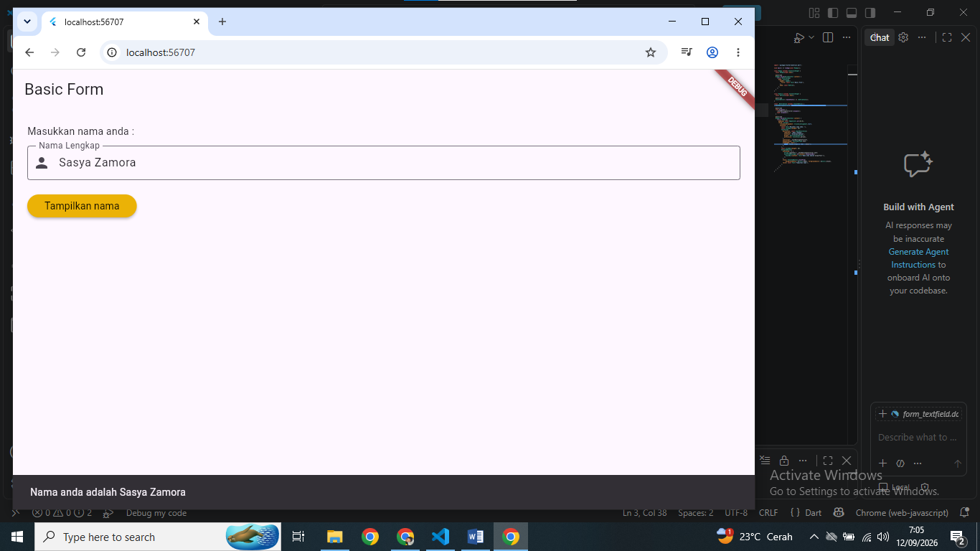Open File Explorer from the taskbar
The width and height of the screenshot is (980, 551).
click(x=335, y=537)
